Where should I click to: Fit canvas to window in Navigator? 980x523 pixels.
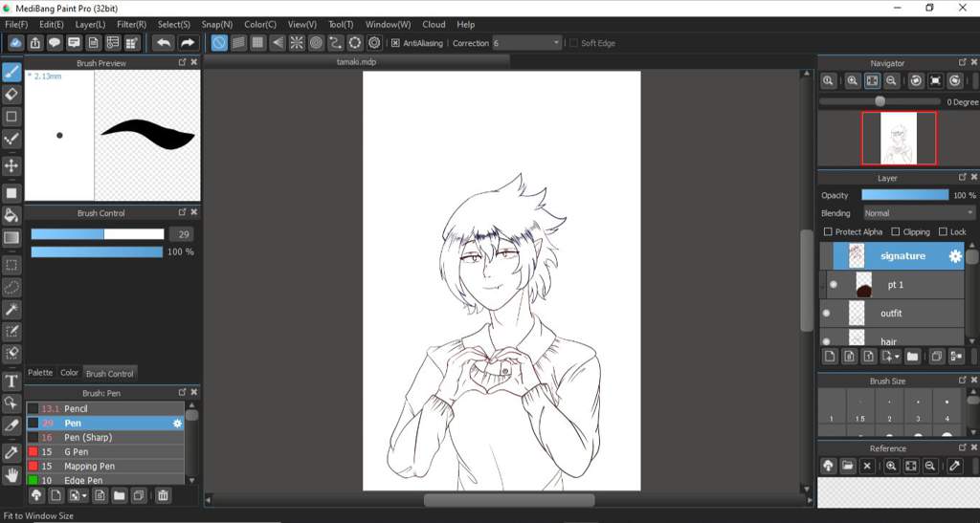(x=872, y=81)
